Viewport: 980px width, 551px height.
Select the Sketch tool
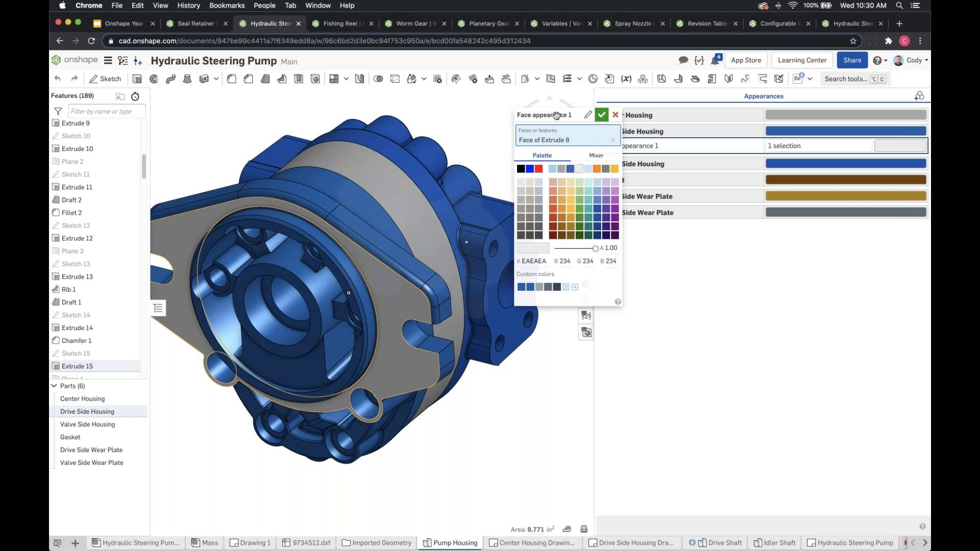[x=105, y=79]
